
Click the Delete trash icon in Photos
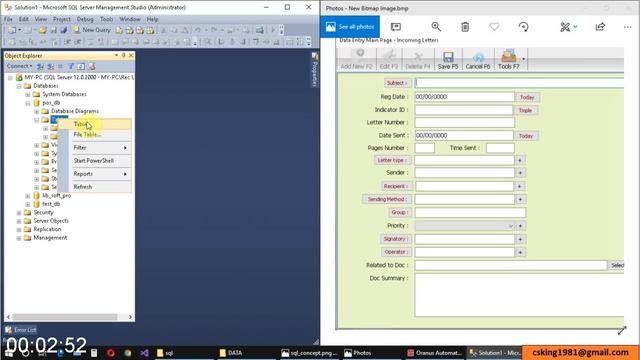(x=465, y=27)
